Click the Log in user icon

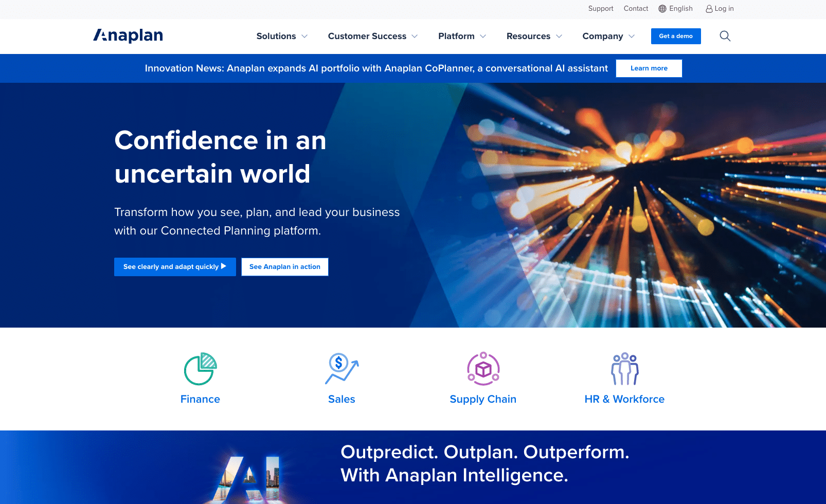709,9
